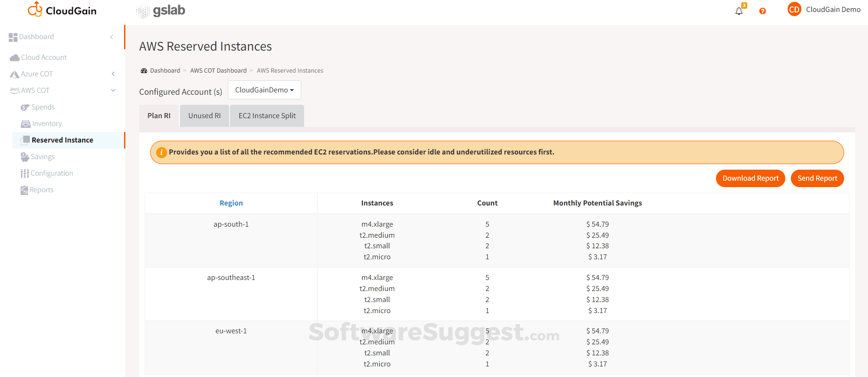The width and height of the screenshot is (868, 377).
Task: Click the Configuration sliders icon
Action: 24,173
